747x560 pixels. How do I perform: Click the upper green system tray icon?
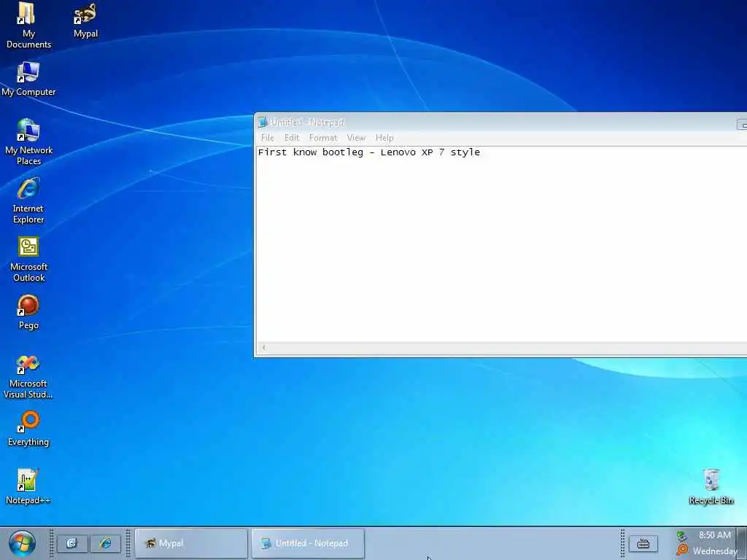(x=682, y=536)
